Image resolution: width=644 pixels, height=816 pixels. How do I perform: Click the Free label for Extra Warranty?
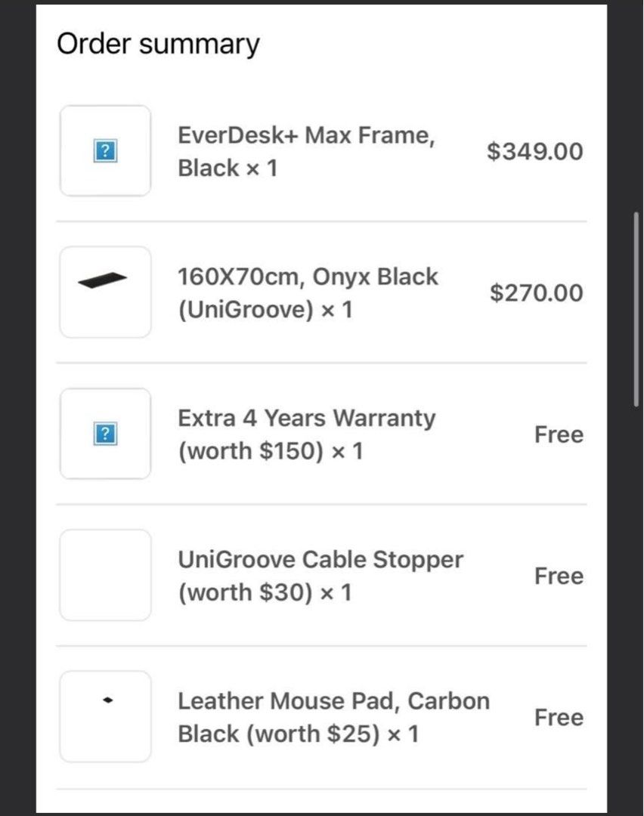(x=559, y=434)
